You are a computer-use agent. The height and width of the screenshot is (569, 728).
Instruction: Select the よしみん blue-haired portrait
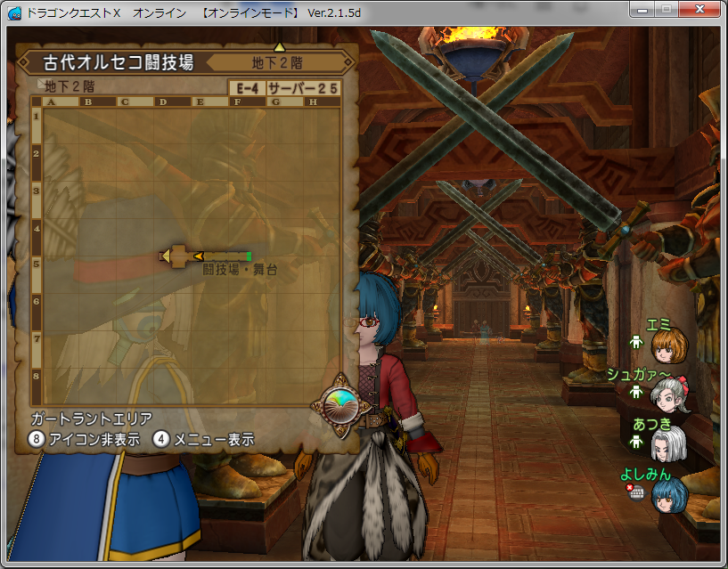point(667,494)
